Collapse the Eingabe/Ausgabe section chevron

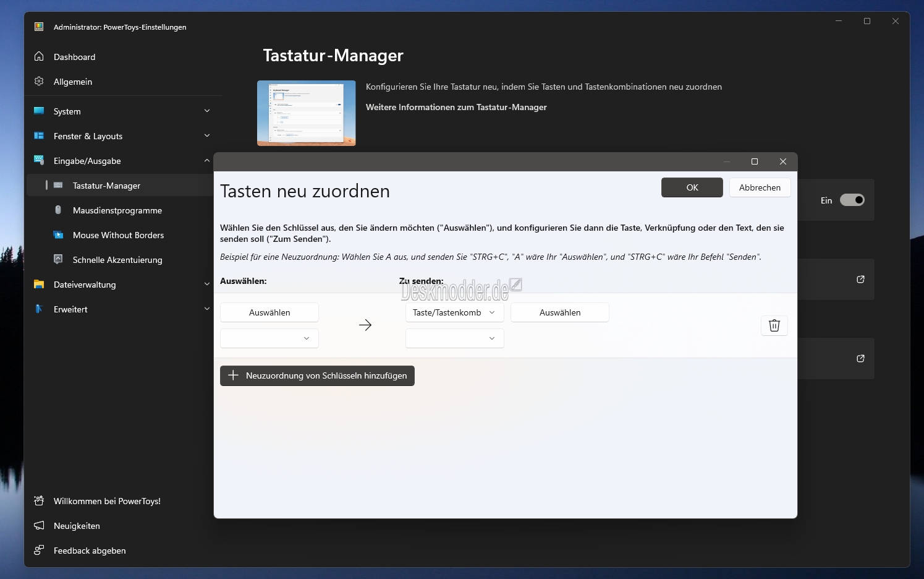click(207, 160)
